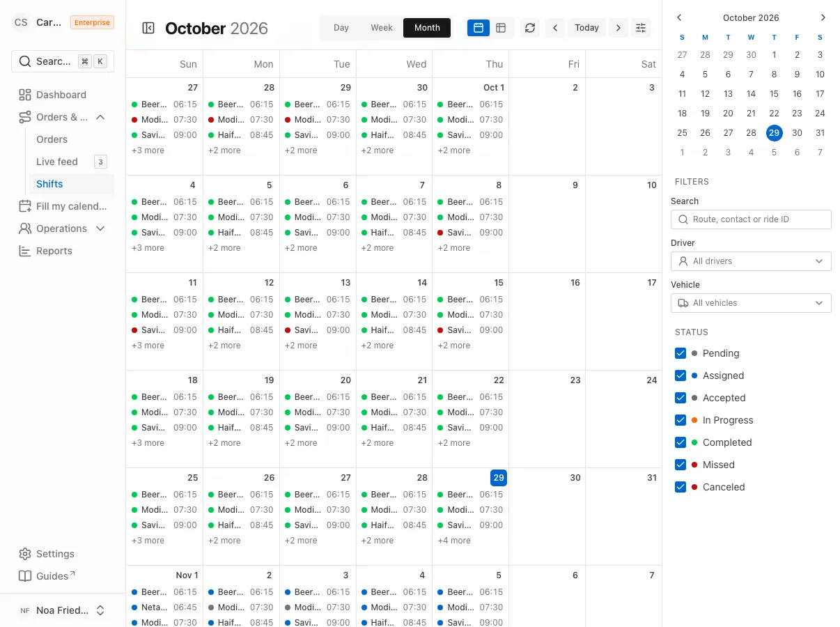Viewport: 840px width, 627px height.
Task: Click mini calendar next month chevron
Action: 823,17
